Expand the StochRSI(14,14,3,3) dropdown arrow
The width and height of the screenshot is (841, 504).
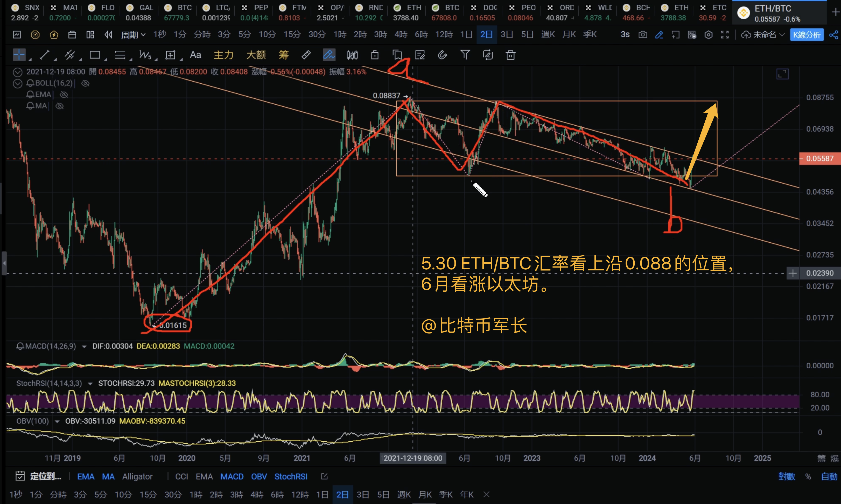point(90,383)
